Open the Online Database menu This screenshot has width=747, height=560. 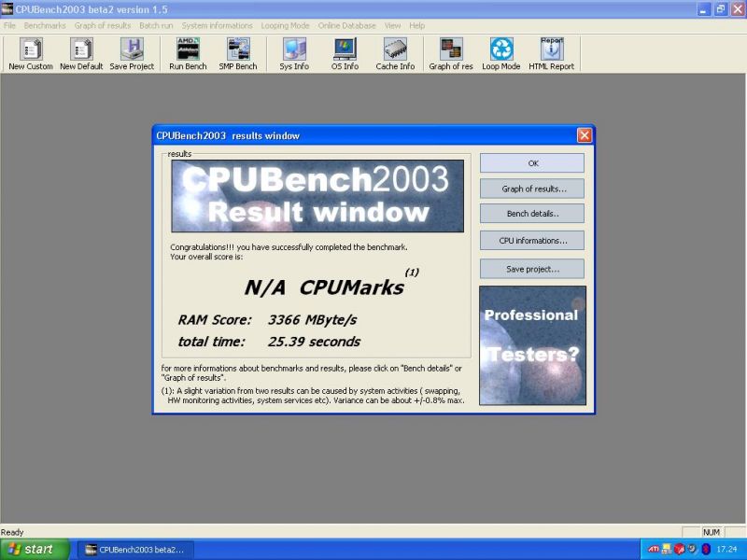(x=346, y=26)
